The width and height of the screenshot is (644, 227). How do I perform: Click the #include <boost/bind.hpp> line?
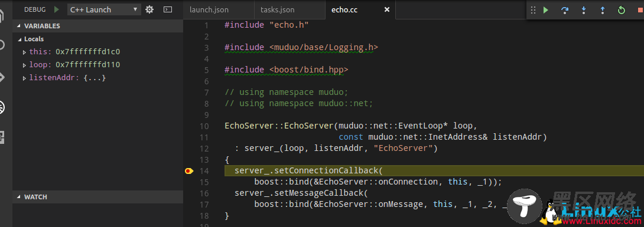[287, 70]
